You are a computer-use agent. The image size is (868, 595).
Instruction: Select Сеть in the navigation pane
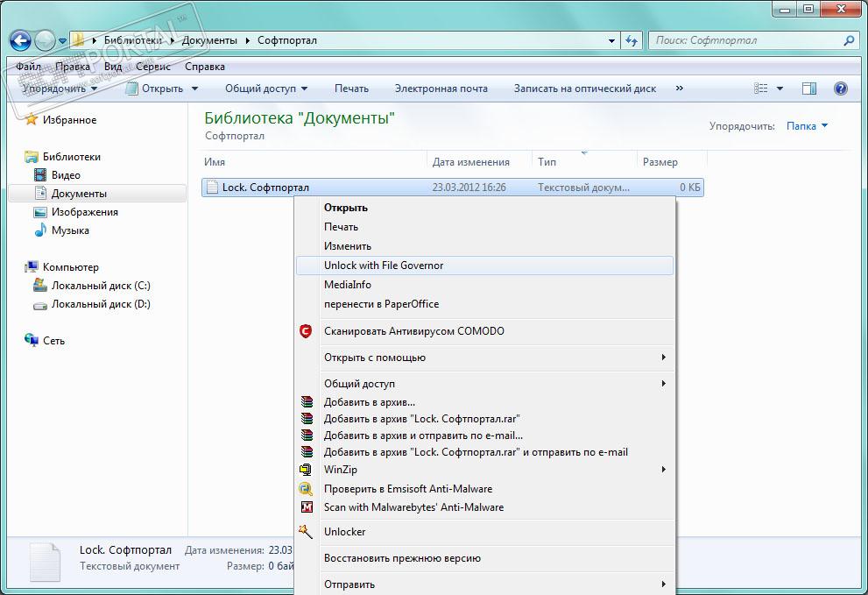coord(53,341)
